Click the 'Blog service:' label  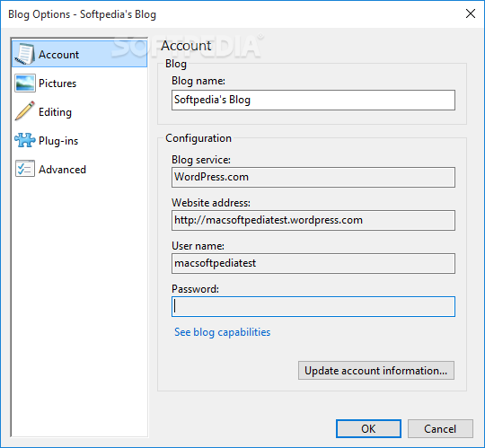click(x=201, y=160)
